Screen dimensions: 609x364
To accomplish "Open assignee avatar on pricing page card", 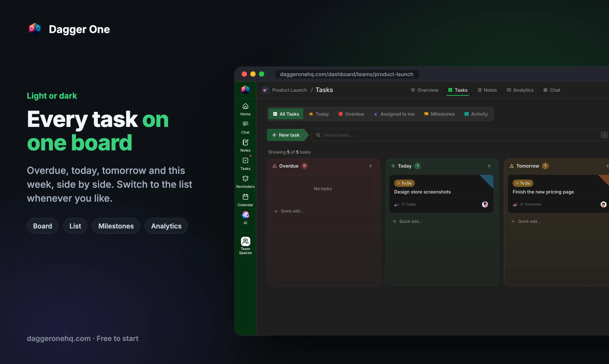I will [603, 204].
